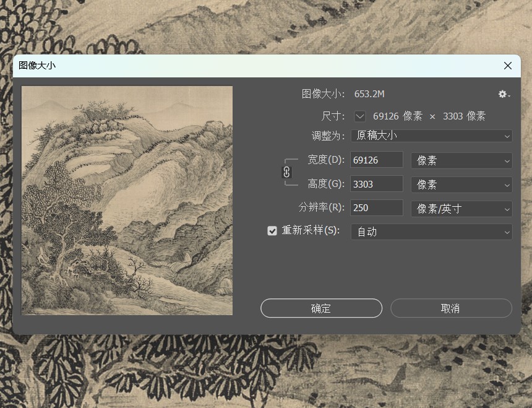
Task: Open the 宽度 unit dropdown
Action: [461, 160]
